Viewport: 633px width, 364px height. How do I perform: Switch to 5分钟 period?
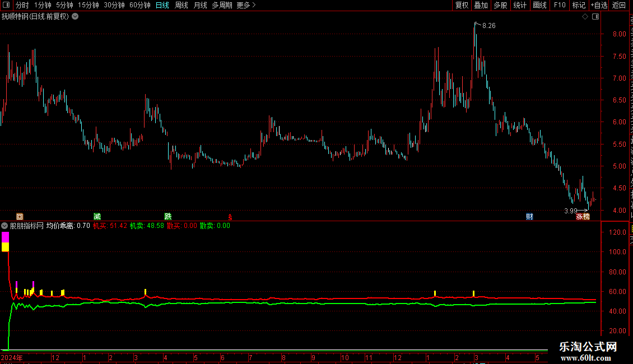pyautogui.click(x=64, y=5)
